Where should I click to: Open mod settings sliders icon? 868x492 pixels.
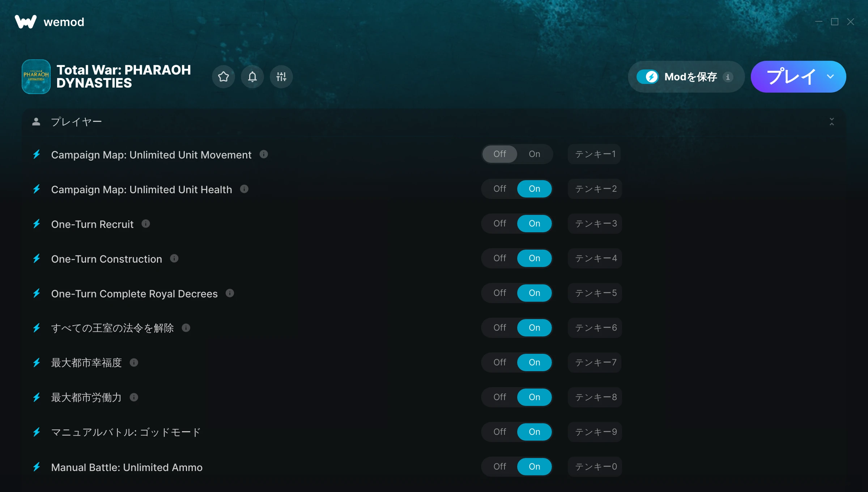coord(281,77)
